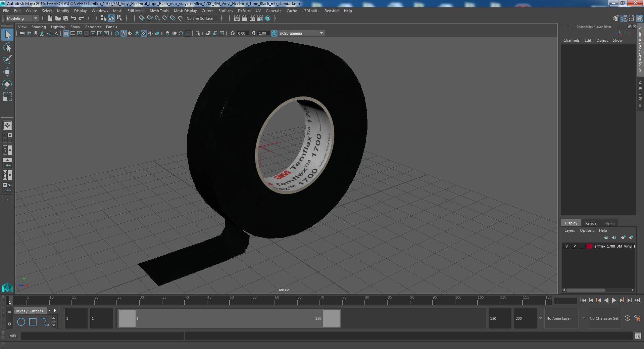This screenshot has width=644, height=349.
Task: Open the Edit Mesh menu
Action: [x=136, y=11]
